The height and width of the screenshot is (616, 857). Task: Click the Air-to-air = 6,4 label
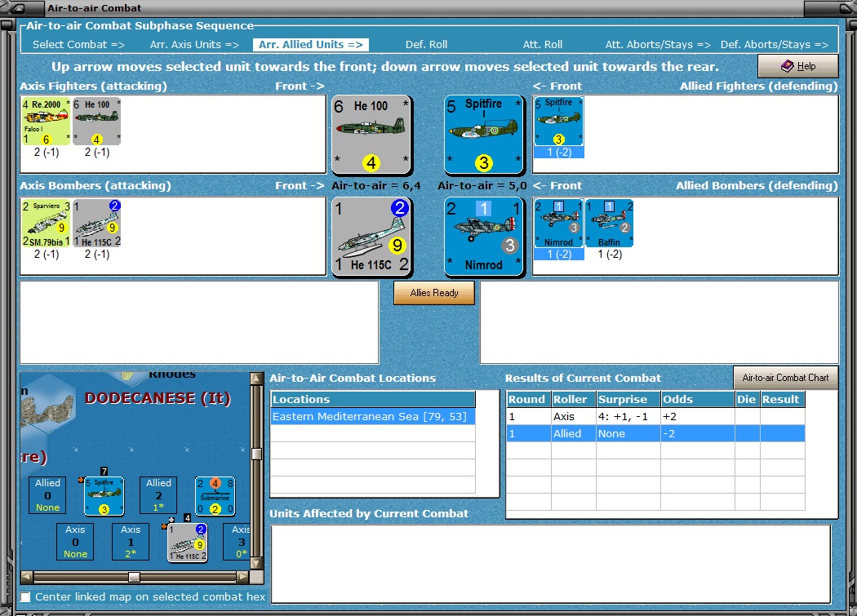376,186
